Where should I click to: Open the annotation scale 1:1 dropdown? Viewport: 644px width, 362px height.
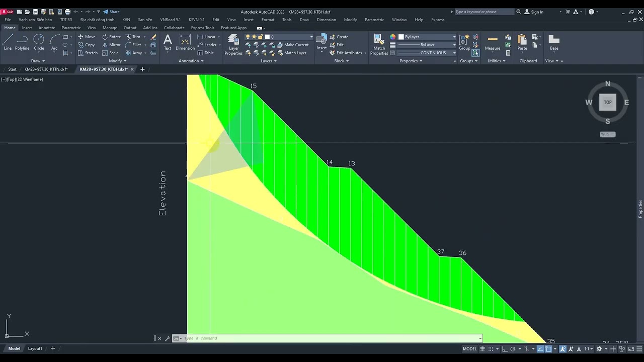[x=589, y=349]
